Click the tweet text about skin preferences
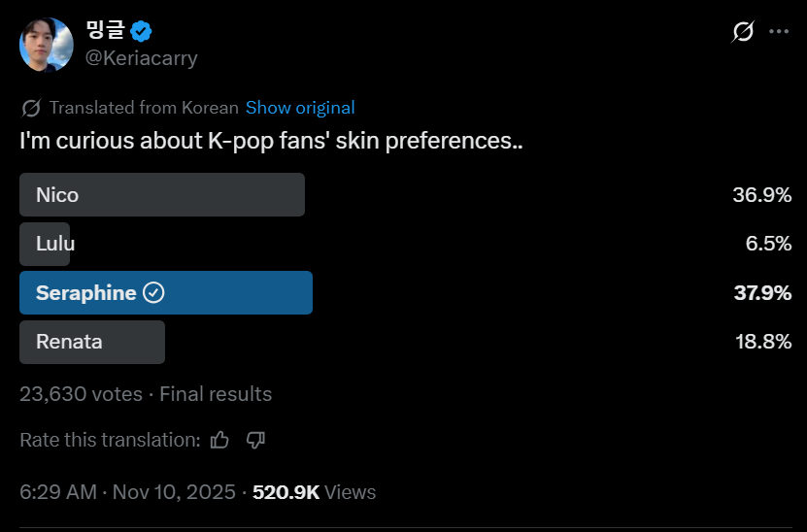Screen dimensions: 807x532 coord(271,141)
